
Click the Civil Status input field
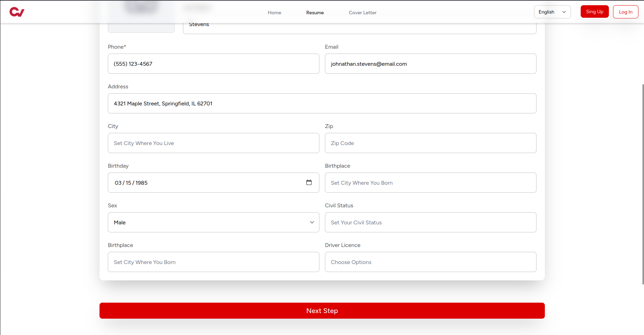(x=430, y=222)
